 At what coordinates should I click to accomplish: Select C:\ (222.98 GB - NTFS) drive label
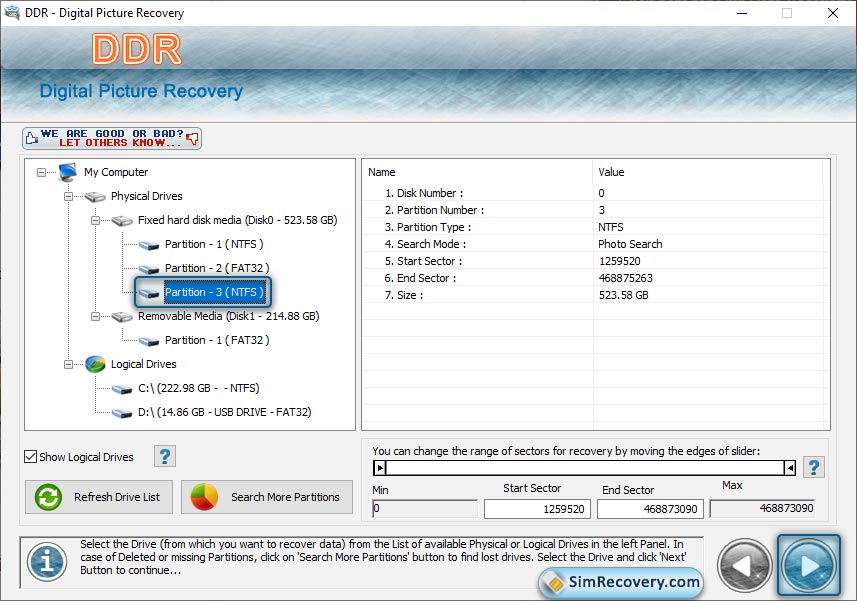coord(198,388)
